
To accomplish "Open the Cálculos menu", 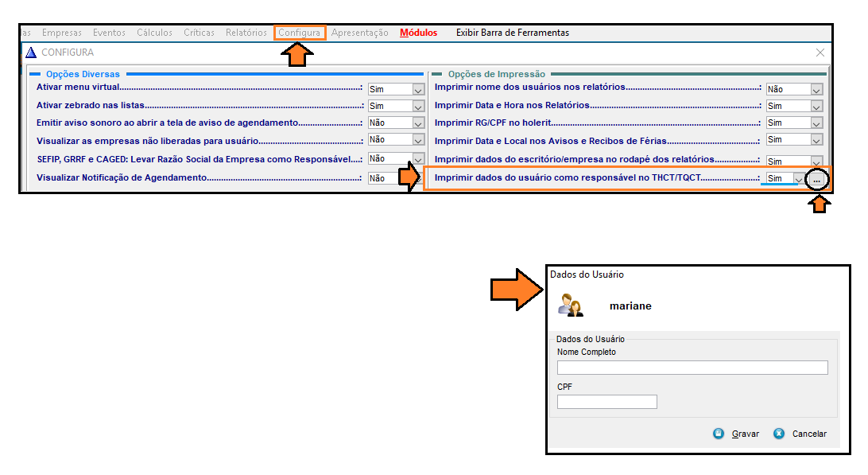I will (154, 33).
